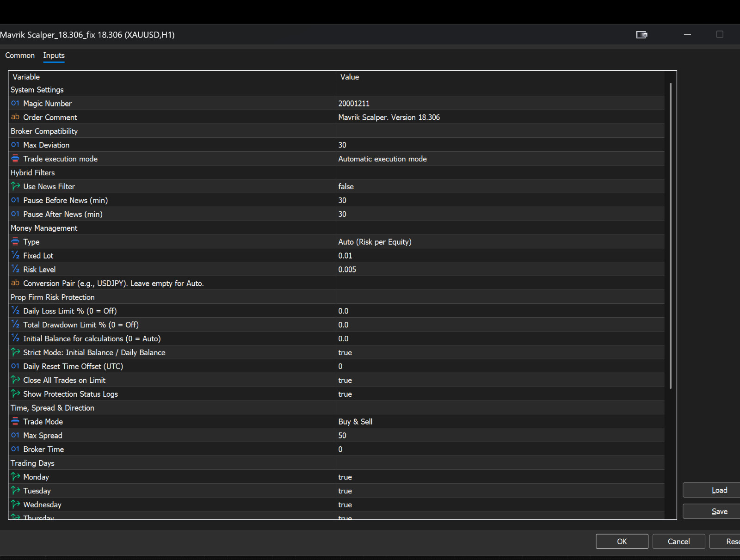Viewport: 740px width, 560px height.
Task: Click the string icon beside Conversion Pair
Action: click(x=15, y=283)
